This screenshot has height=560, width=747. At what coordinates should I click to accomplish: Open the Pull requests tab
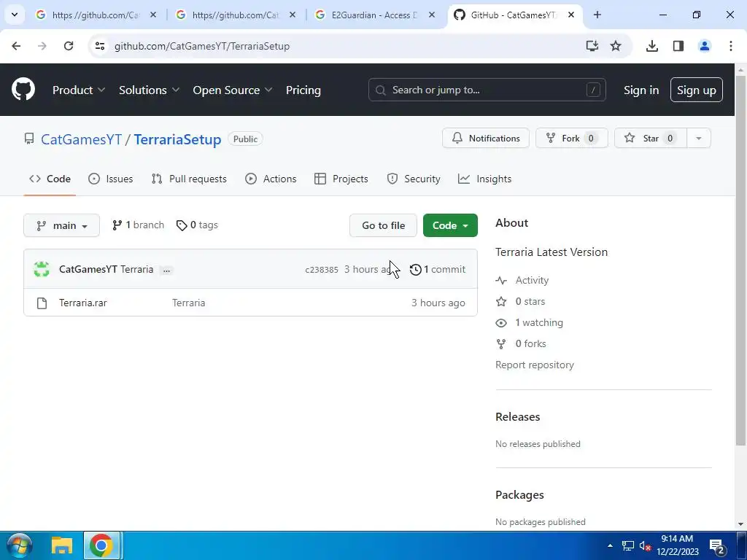click(x=189, y=179)
